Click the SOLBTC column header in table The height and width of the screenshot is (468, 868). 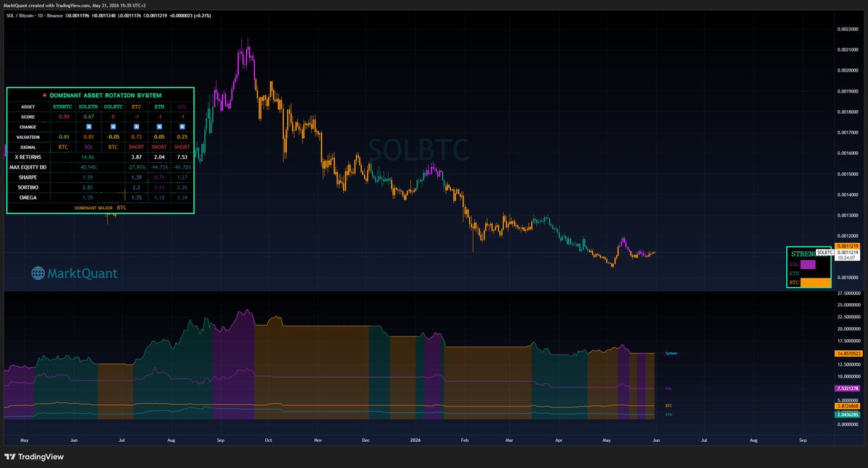(113, 107)
